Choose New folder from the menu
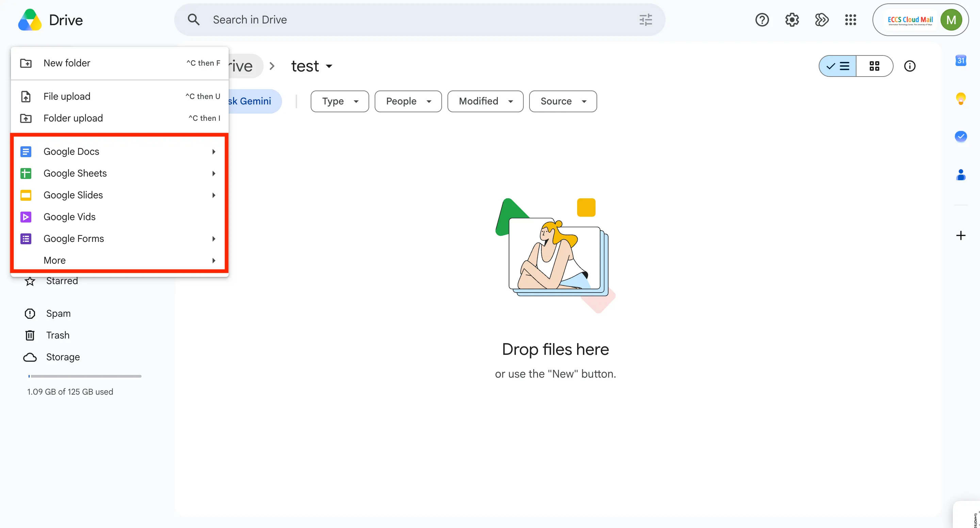Image resolution: width=980 pixels, height=528 pixels. [x=120, y=63]
